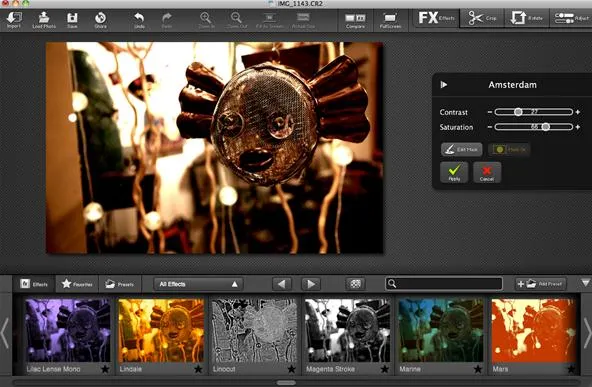
Task: Decrease Contrast with the minus sign
Action: click(490, 112)
